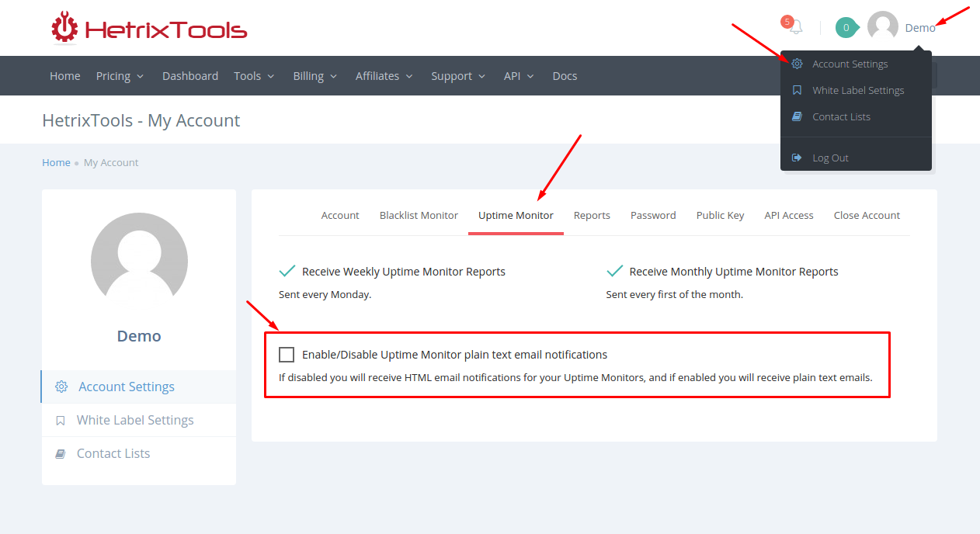Open the Password tab

coord(653,216)
